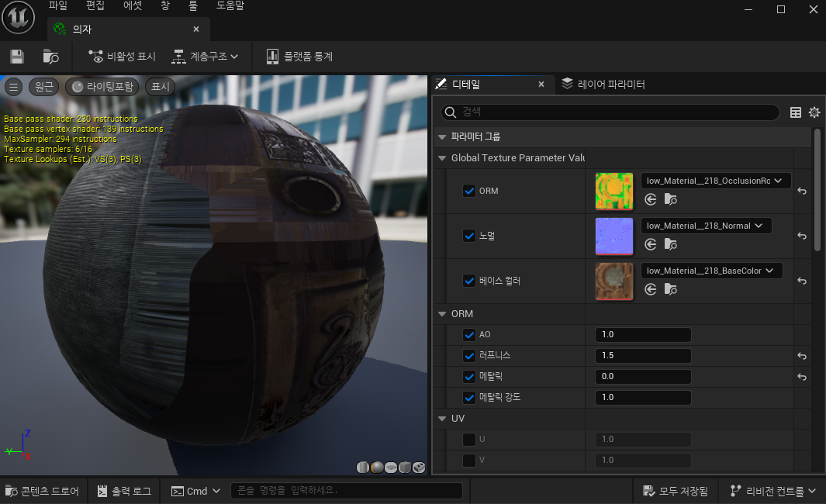Browse to the Base Color texture asset
The width and height of the screenshot is (826, 504).
(670, 290)
